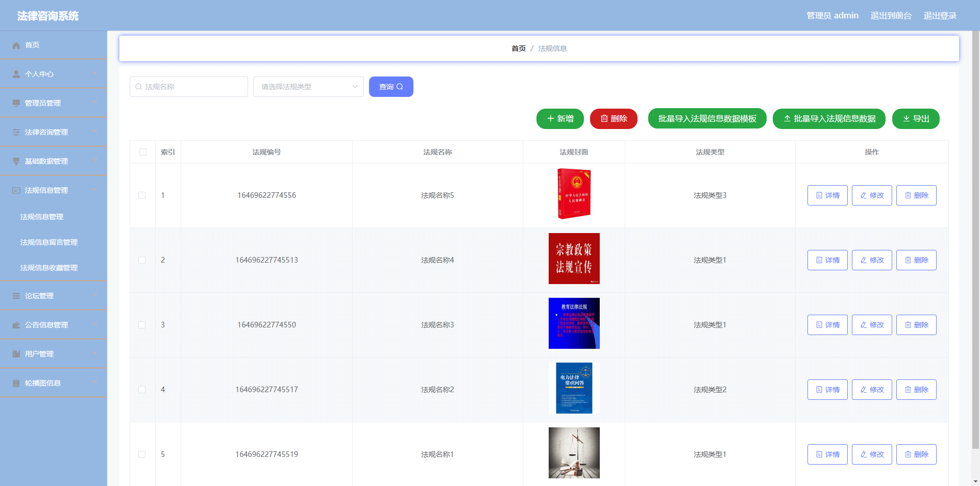
Task: Click the sliders icon beside 法律咨询管理
Action: (x=16, y=133)
